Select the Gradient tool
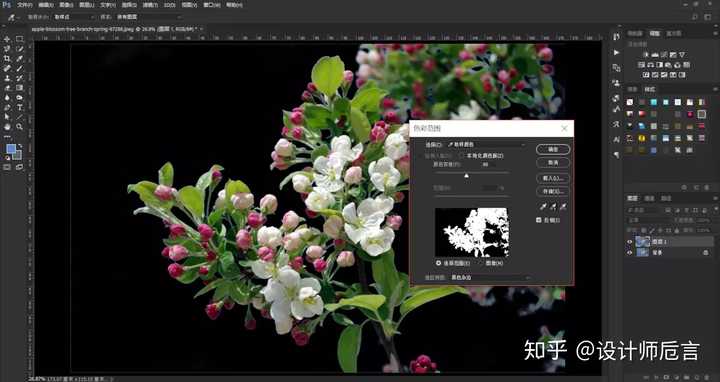 [20, 88]
